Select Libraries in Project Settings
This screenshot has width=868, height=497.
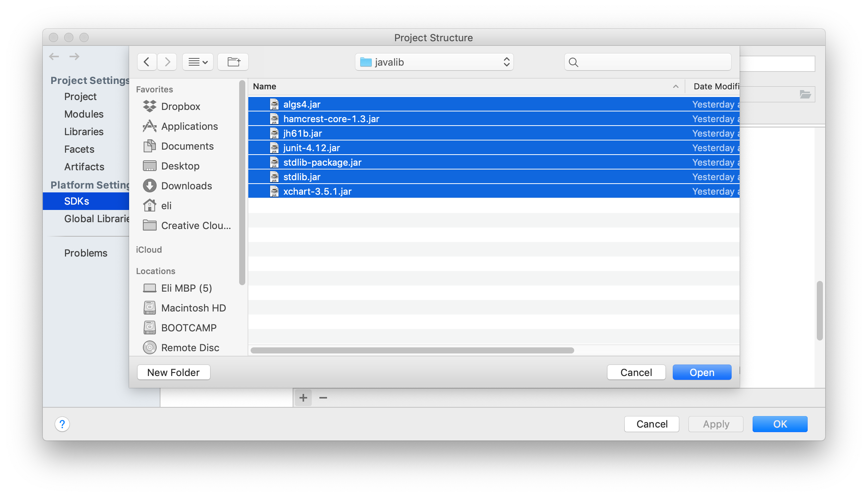(84, 132)
